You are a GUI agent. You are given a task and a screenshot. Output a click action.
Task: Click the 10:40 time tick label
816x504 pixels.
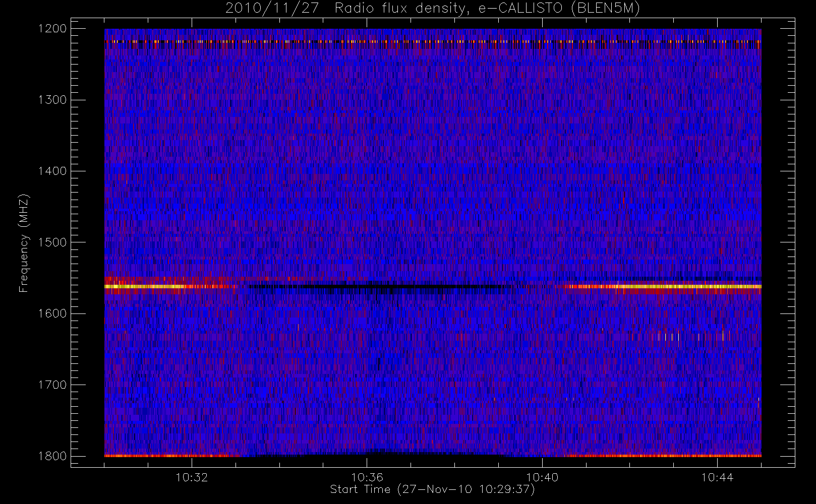pos(542,477)
